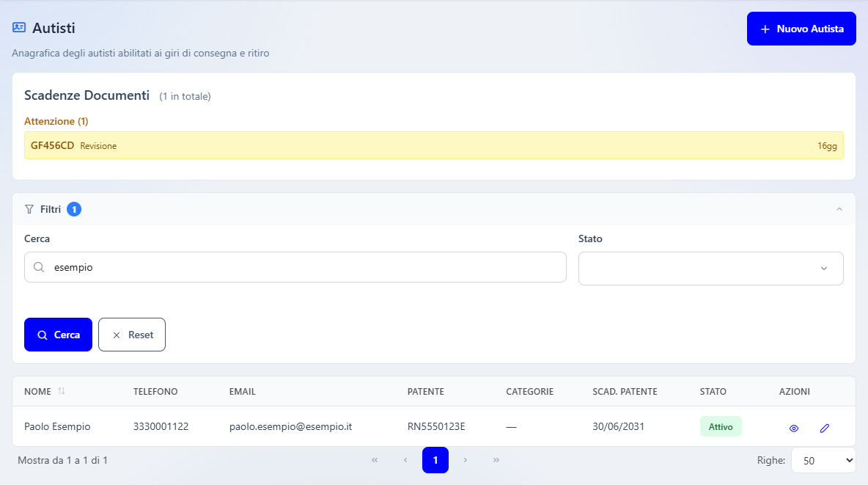Open the Stato dropdown filter
The width and height of the screenshot is (868, 485).
click(x=711, y=269)
